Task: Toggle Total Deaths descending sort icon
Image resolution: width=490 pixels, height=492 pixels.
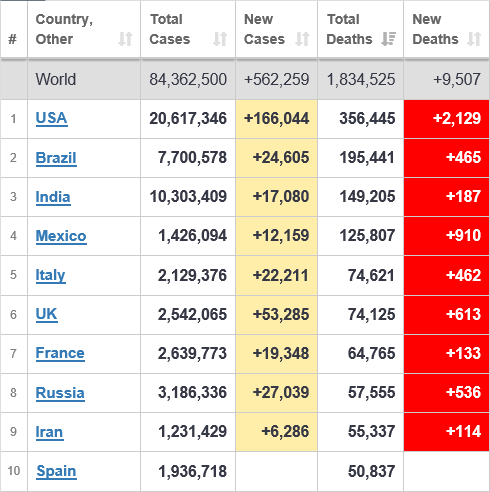Action: point(388,39)
